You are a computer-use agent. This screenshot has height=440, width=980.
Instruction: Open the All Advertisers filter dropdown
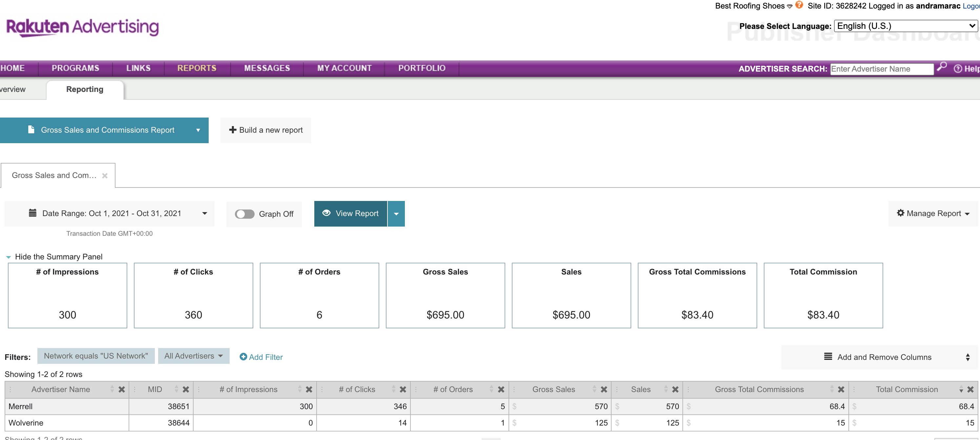point(194,356)
